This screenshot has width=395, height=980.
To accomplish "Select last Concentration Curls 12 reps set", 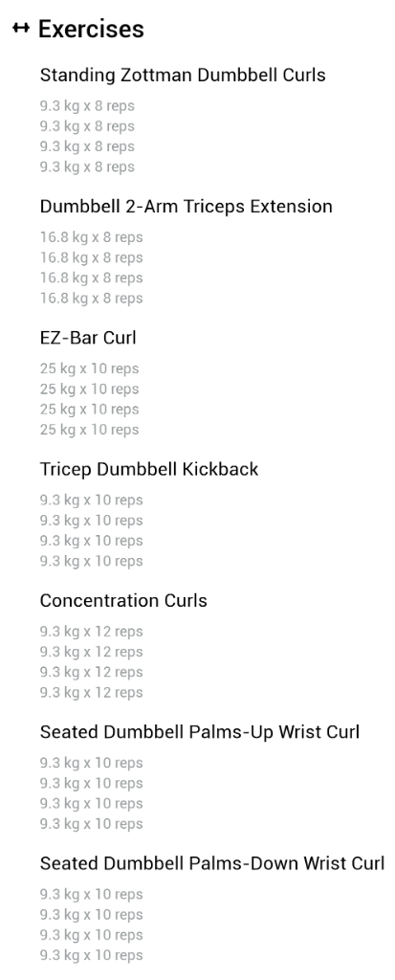I will pos(91,692).
